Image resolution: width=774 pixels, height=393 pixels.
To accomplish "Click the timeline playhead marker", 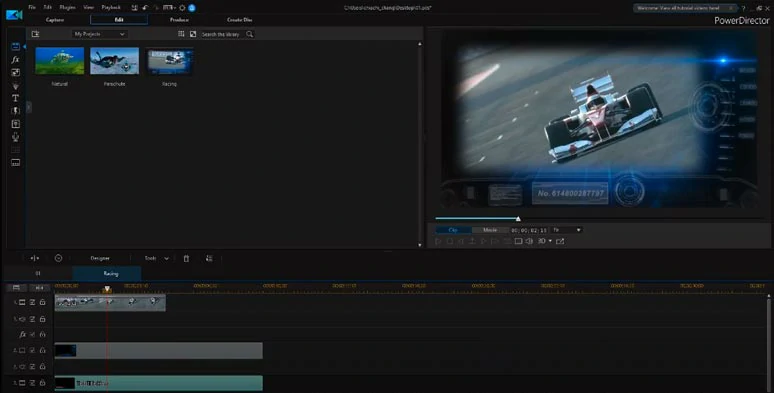I will pyautogui.click(x=107, y=289).
